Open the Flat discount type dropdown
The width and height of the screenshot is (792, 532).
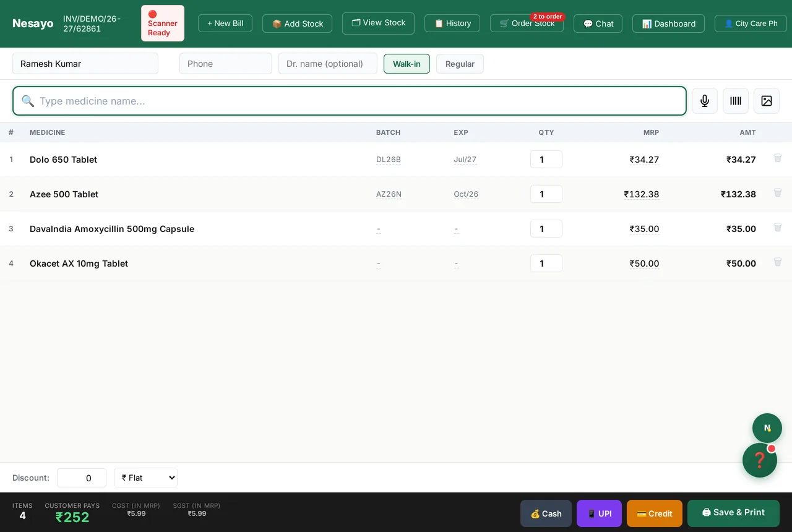[x=146, y=478]
